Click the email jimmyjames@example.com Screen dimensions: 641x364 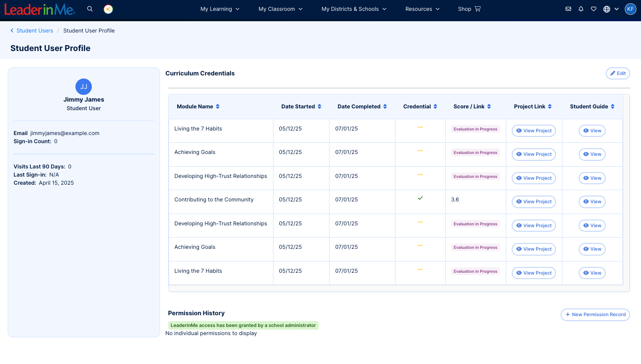[65, 133]
